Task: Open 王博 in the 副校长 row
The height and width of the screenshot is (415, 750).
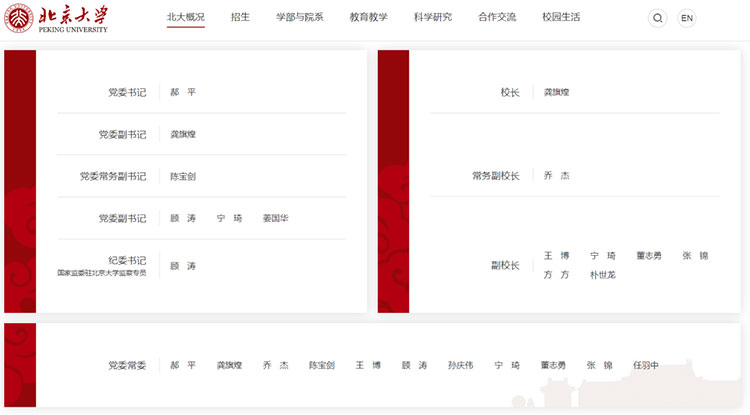Action: pyautogui.click(x=556, y=256)
